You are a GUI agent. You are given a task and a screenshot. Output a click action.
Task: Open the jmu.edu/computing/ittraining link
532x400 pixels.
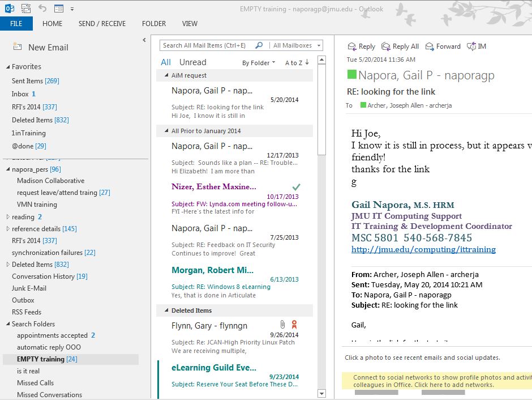coord(423,250)
